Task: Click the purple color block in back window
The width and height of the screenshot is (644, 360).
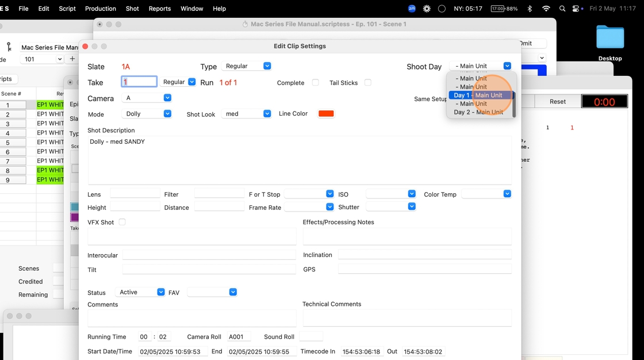Action: coord(74,217)
